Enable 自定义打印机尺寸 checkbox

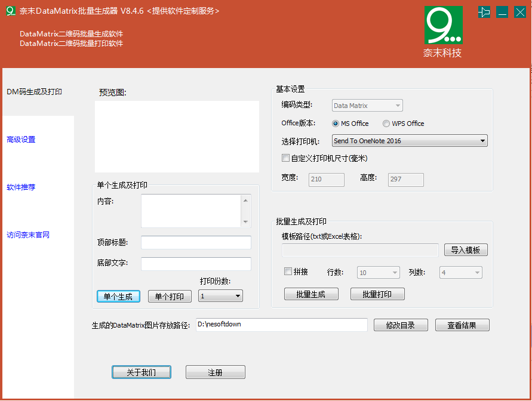pyautogui.click(x=285, y=158)
